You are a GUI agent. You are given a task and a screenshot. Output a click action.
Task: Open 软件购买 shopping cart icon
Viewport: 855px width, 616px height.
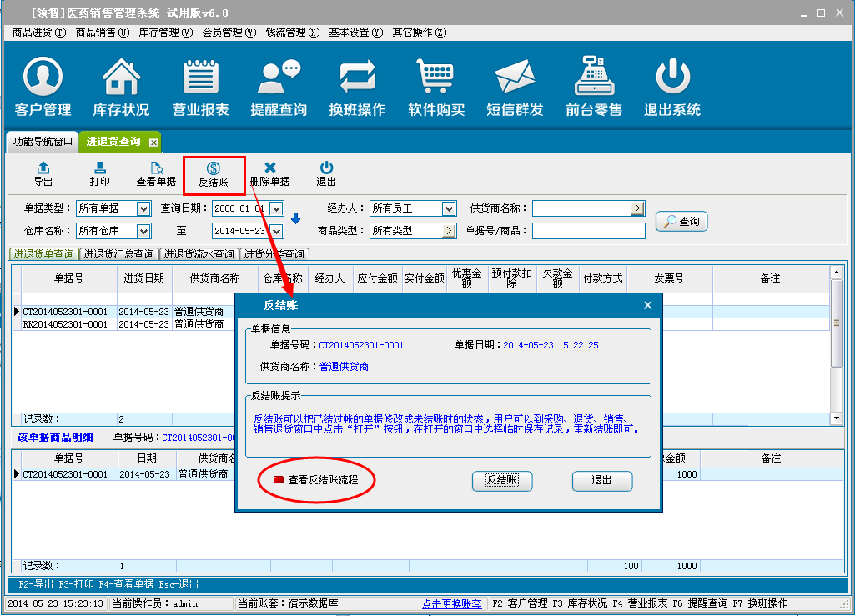435,87
